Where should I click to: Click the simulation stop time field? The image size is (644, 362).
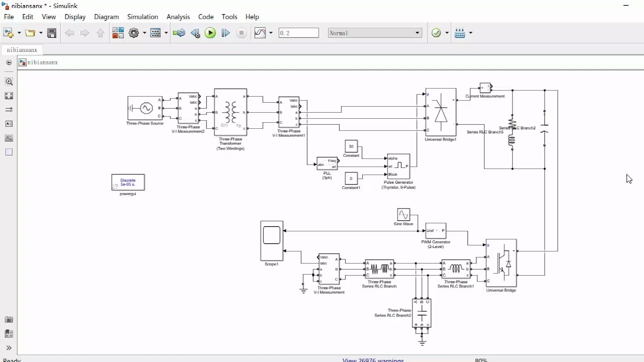point(298,33)
